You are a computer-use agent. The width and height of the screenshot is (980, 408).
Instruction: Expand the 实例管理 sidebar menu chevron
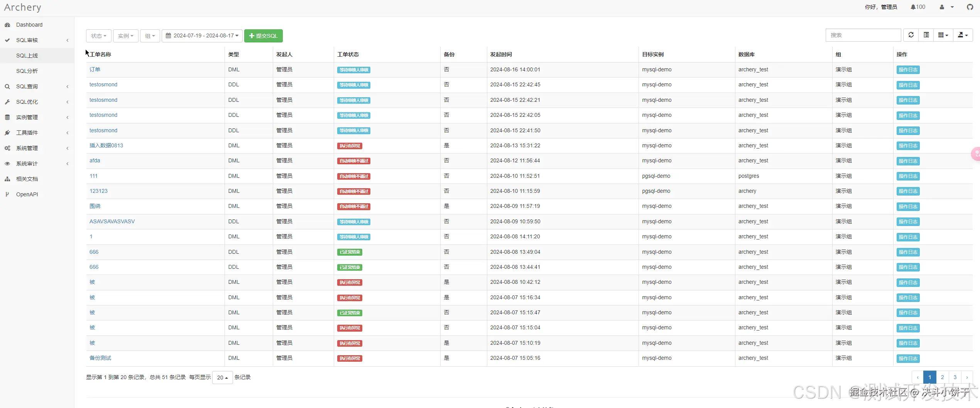[68, 117]
